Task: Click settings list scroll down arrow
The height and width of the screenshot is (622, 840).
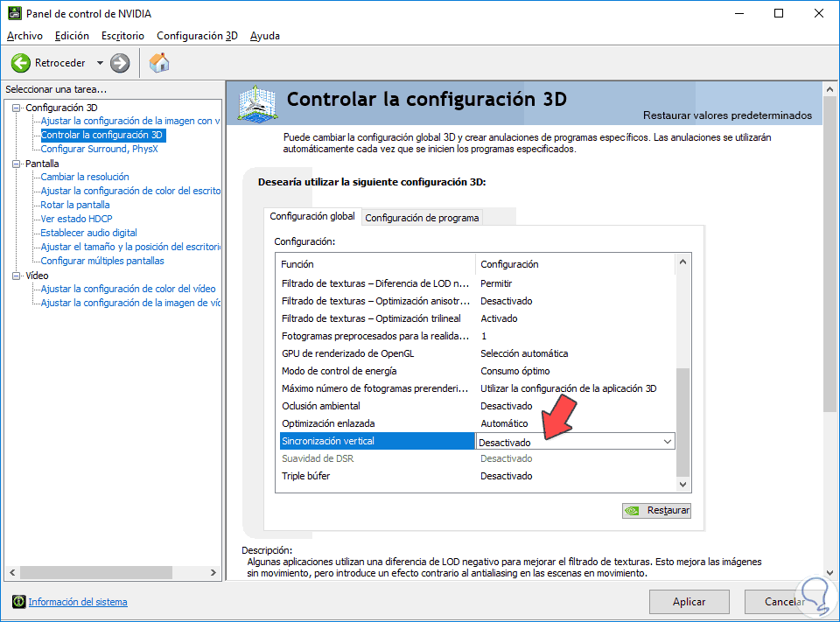Action: click(682, 485)
